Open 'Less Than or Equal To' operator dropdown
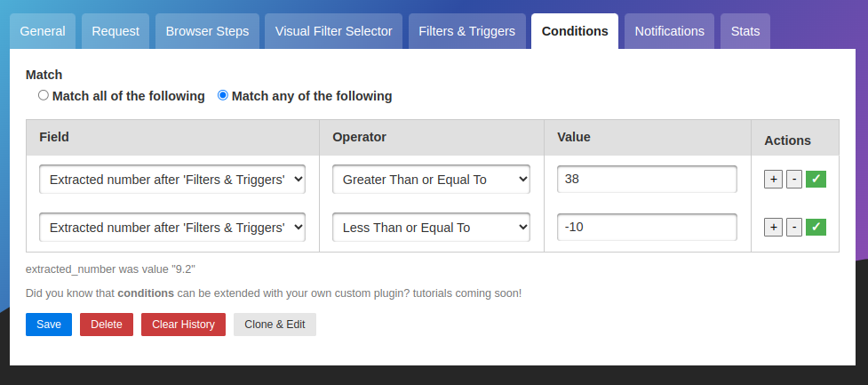 pyautogui.click(x=431, y=227)
